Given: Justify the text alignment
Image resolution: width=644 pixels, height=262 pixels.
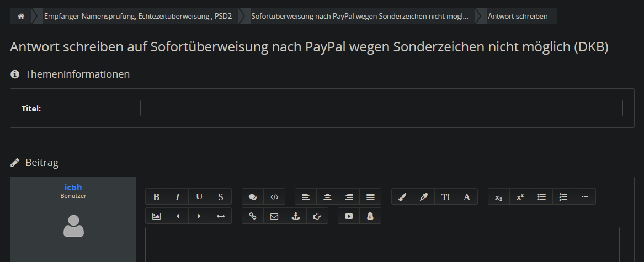Looking at the screenshot, I should tap(370, 197).
